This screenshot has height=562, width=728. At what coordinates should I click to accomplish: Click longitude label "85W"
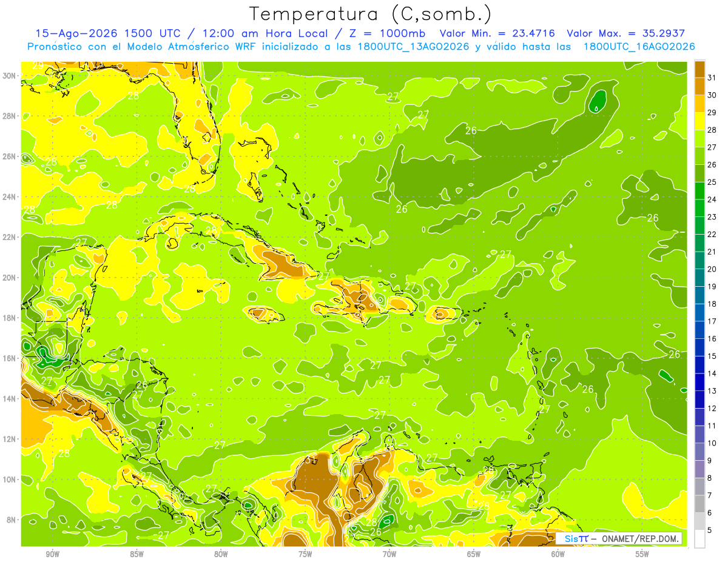coord(136,555)
